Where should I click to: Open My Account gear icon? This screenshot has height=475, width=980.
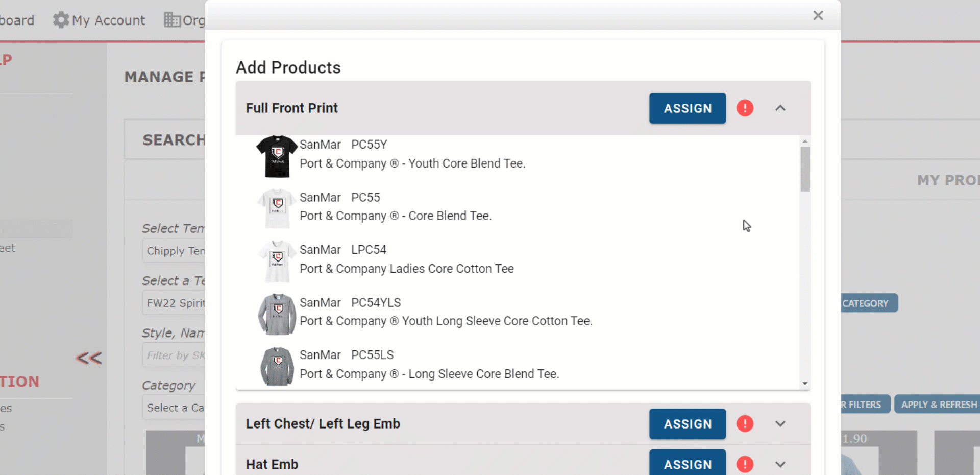[x=61, y=20]
